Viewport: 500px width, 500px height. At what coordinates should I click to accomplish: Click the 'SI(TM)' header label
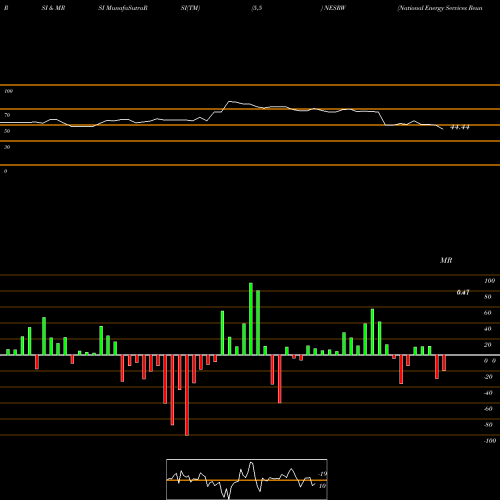click(190, 8)
